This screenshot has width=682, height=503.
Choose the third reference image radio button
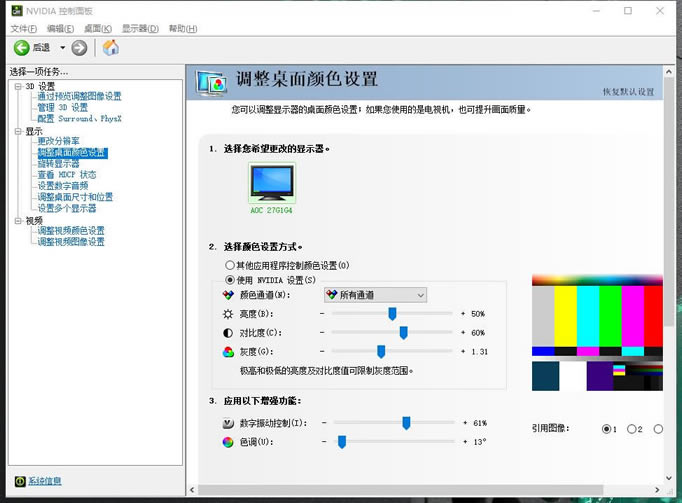pos(658,429)
